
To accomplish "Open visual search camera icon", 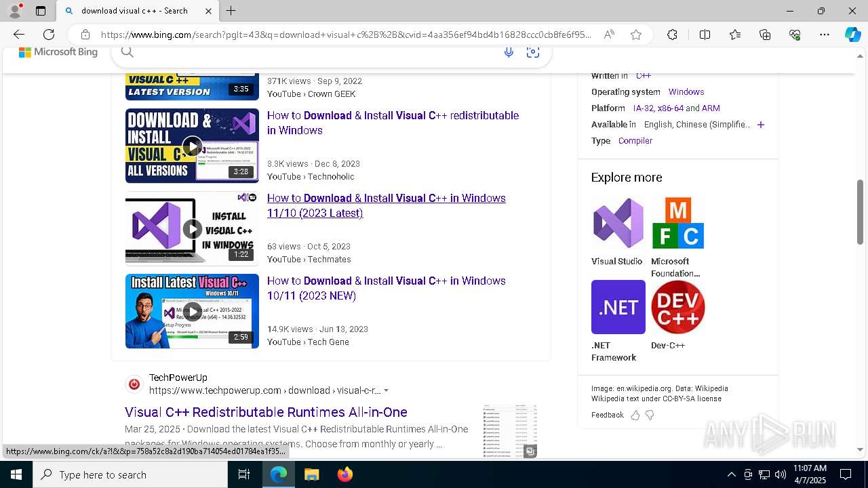I will [533, 52].
